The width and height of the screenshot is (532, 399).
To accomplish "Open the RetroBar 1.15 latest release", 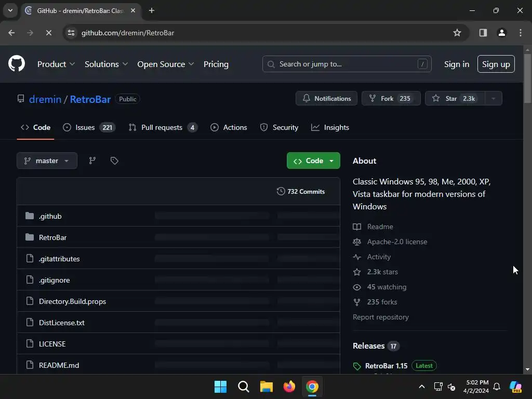I will pos(386,366).
